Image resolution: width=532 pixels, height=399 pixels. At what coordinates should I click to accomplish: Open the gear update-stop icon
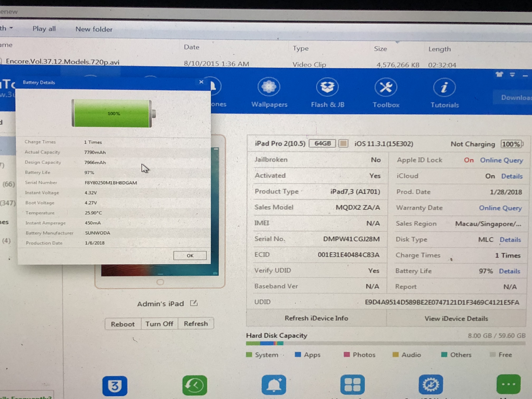[431, 384]
